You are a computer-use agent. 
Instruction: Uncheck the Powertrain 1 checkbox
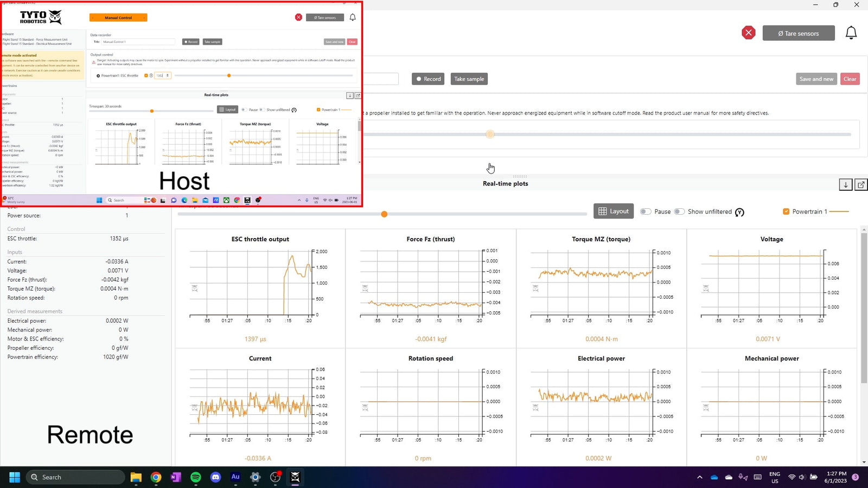click(786, 211)
